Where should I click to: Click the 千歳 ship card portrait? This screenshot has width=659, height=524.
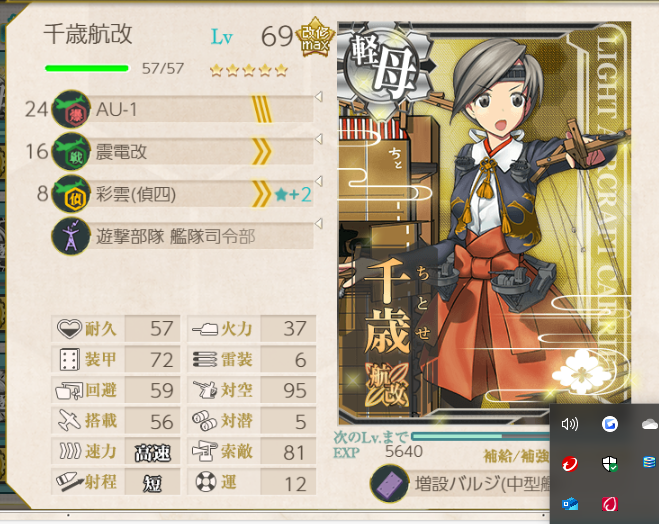[484, 223]
